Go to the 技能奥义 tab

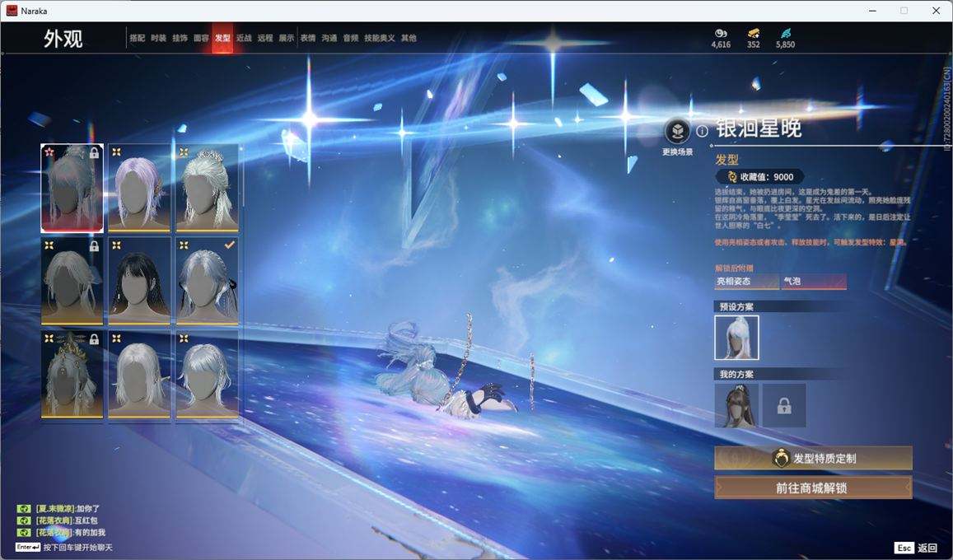(x=380, y=38)
